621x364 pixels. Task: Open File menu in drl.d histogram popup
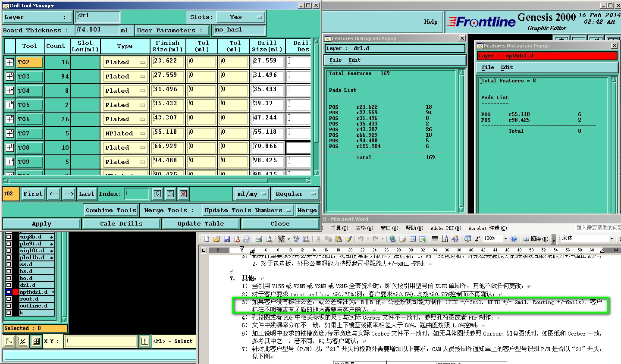(x=336, y=60)
